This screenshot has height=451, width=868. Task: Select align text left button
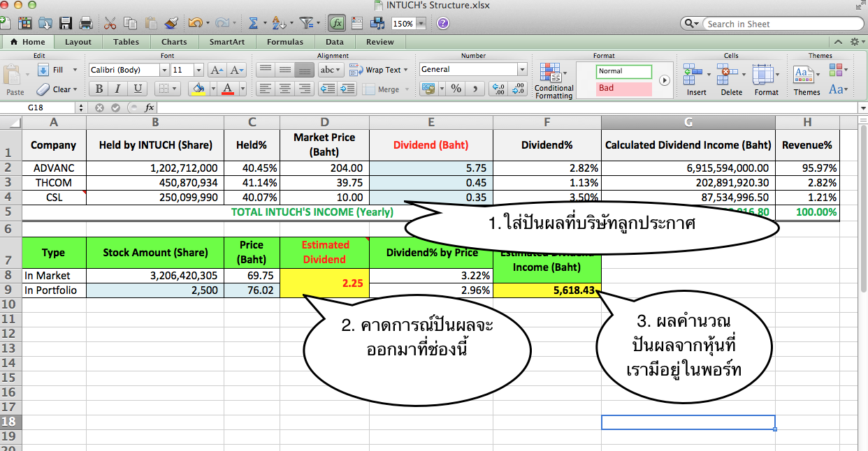pyautogui.click(x=265, y=89)
